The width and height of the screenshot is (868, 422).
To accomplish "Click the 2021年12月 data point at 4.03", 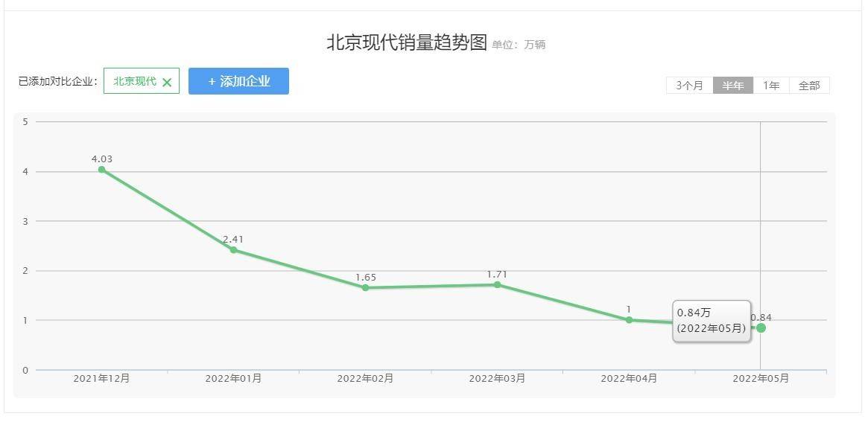I will 102,170.
